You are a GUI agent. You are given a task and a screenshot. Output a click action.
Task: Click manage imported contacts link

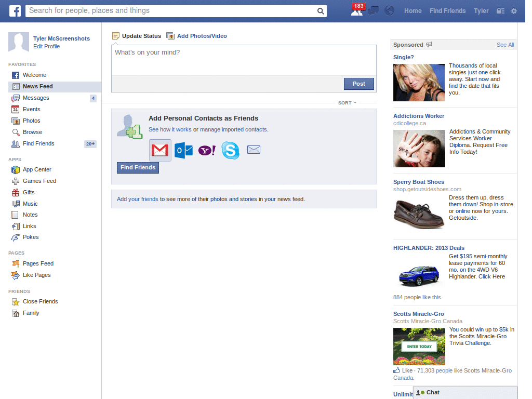coord(233,129)
